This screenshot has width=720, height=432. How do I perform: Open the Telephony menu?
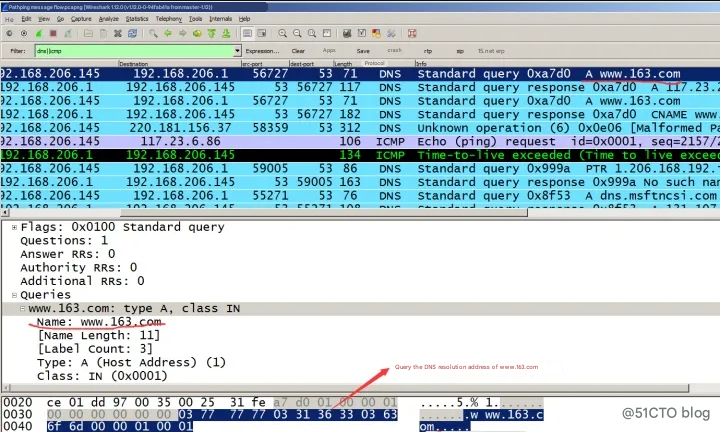coord(169,19)
